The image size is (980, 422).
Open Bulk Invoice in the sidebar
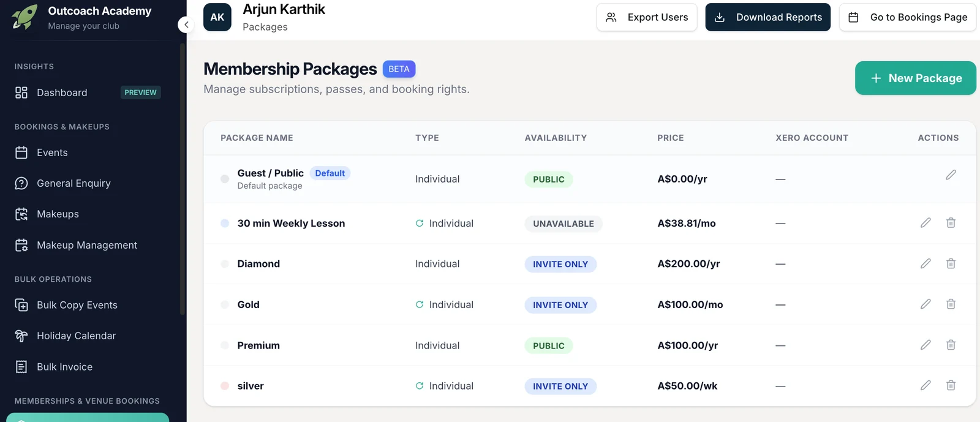[x=88, y=367]
